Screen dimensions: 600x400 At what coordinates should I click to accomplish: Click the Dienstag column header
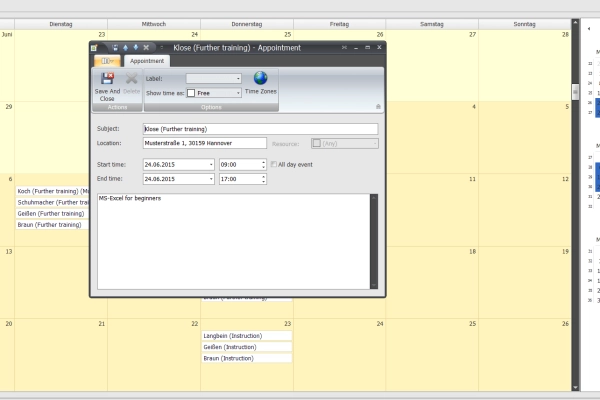pos(61,24)
